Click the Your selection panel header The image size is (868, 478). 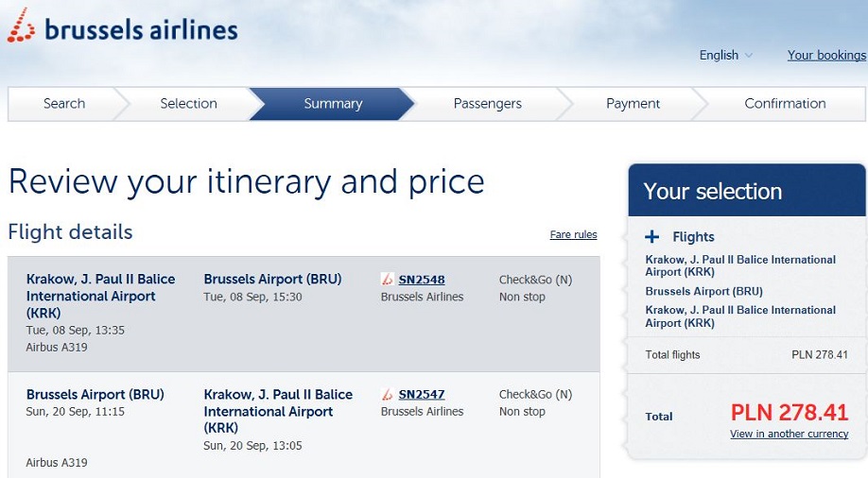point(747,190)
